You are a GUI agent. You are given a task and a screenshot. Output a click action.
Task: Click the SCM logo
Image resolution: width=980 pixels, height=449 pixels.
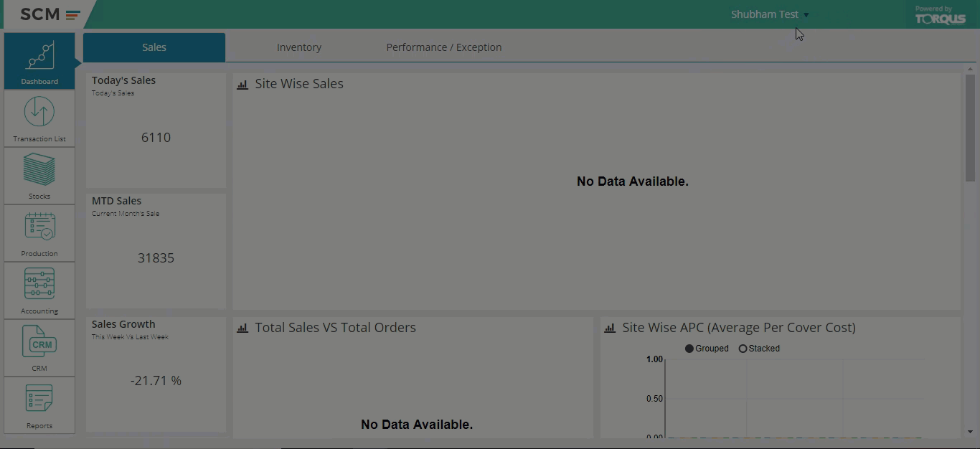(x=50, y=14)
